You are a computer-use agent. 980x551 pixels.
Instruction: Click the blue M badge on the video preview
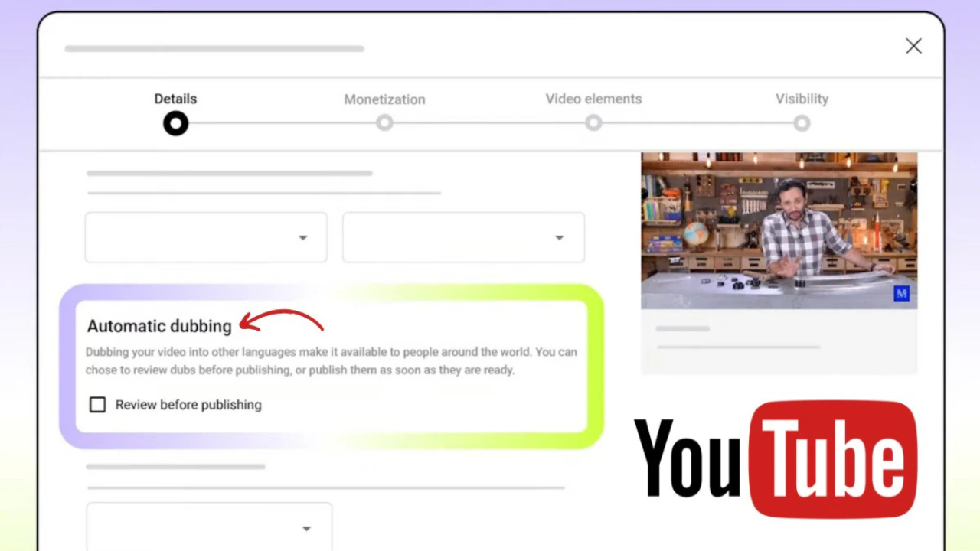[901, 293]
